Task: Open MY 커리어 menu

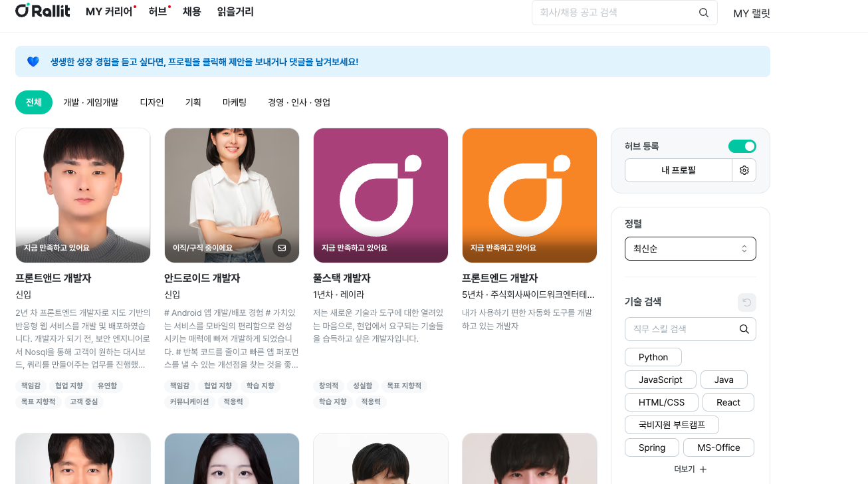Action: pos(109,12)
